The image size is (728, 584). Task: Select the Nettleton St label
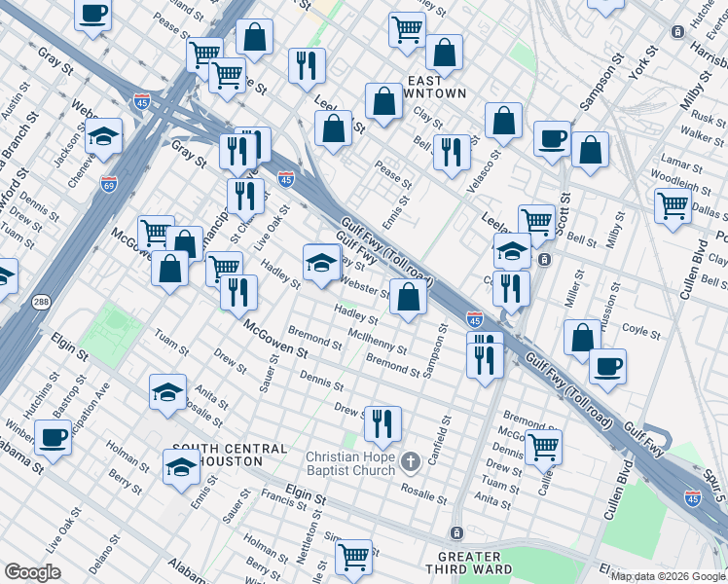coord(309,536)
